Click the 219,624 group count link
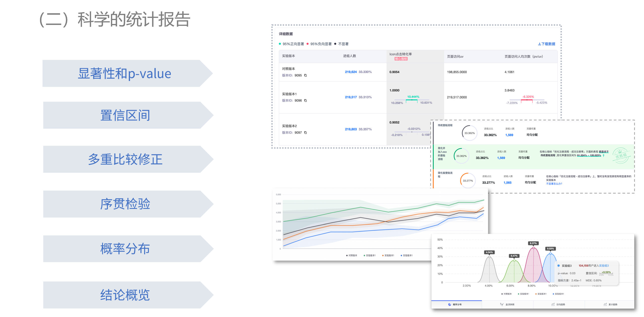 point(351,72)
